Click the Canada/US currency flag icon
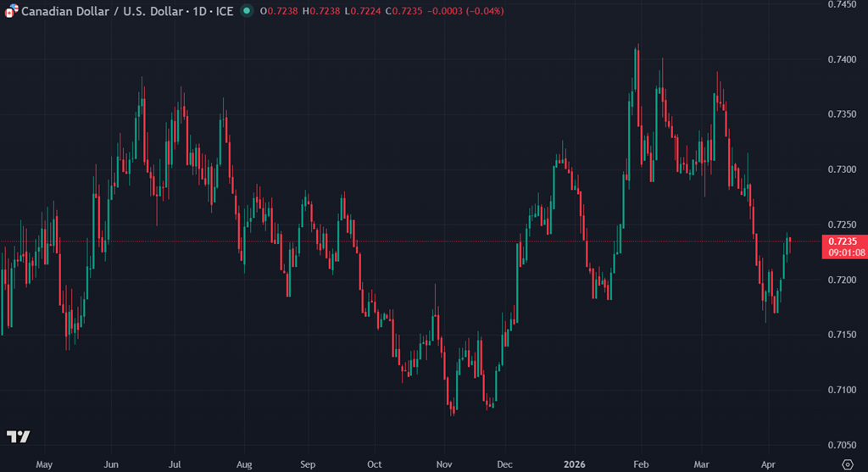This screenshot has height=472, width=868. pyautogui.click(x=10, y=11)
